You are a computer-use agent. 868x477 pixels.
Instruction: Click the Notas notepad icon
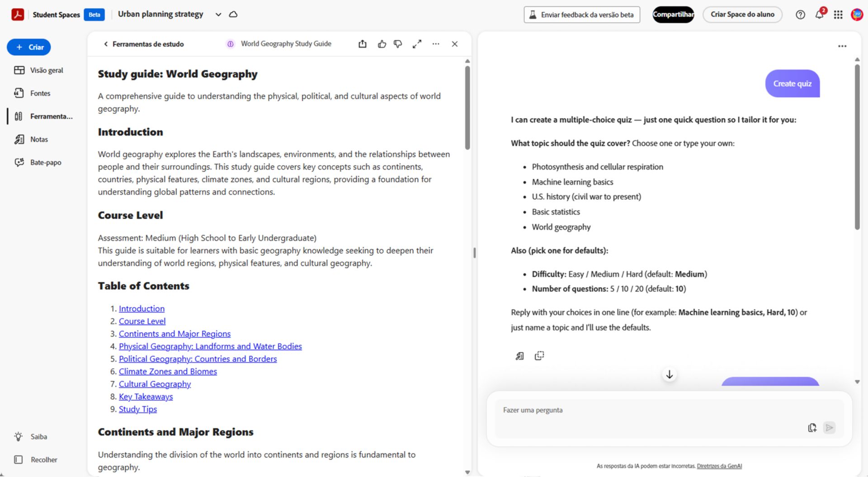(19, 139)
